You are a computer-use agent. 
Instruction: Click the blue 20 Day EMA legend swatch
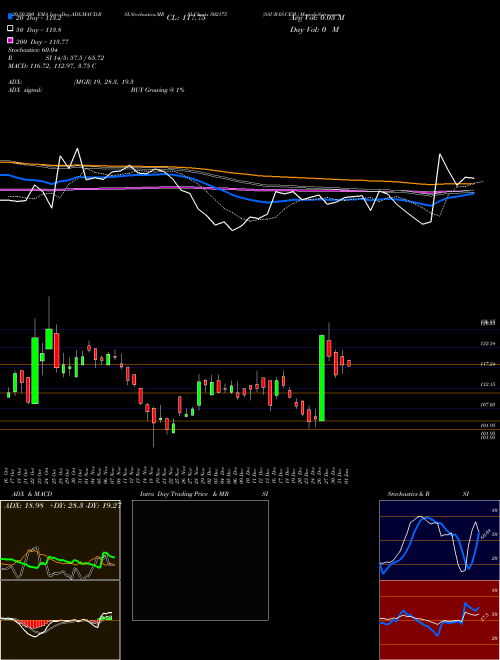coord(10,17)
